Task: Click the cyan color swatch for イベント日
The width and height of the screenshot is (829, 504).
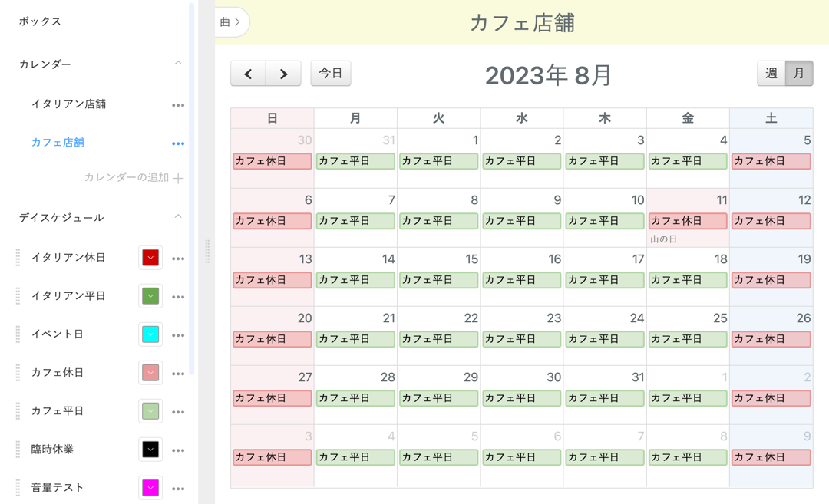Action: tap(150, 334)
